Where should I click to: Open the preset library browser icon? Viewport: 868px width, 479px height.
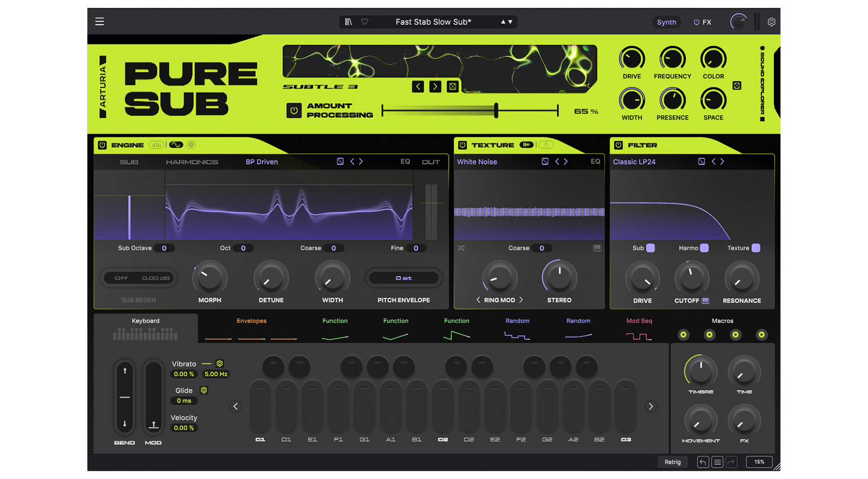coord(348,22)
